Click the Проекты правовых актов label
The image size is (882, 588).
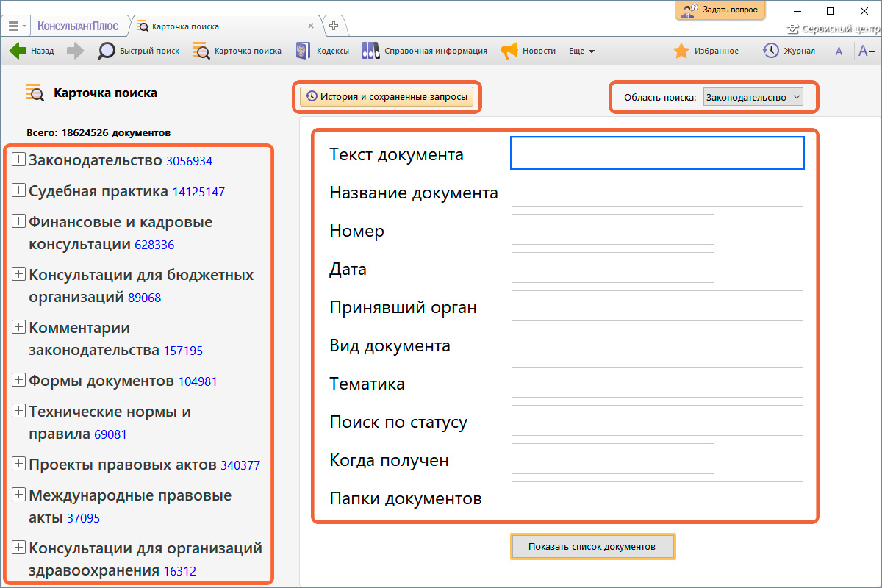click(x=123, y=465)
